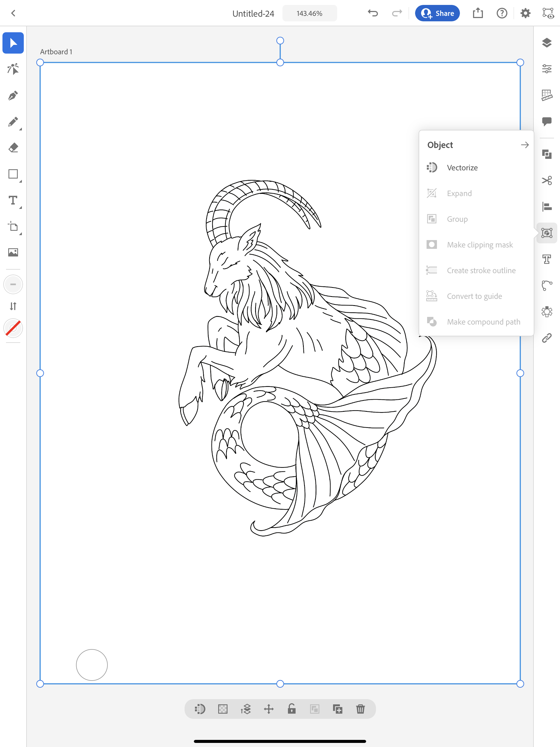Choose Vectorize from Object menu
Viewport: 560px width, 747px height.
(x=462, y=168)
